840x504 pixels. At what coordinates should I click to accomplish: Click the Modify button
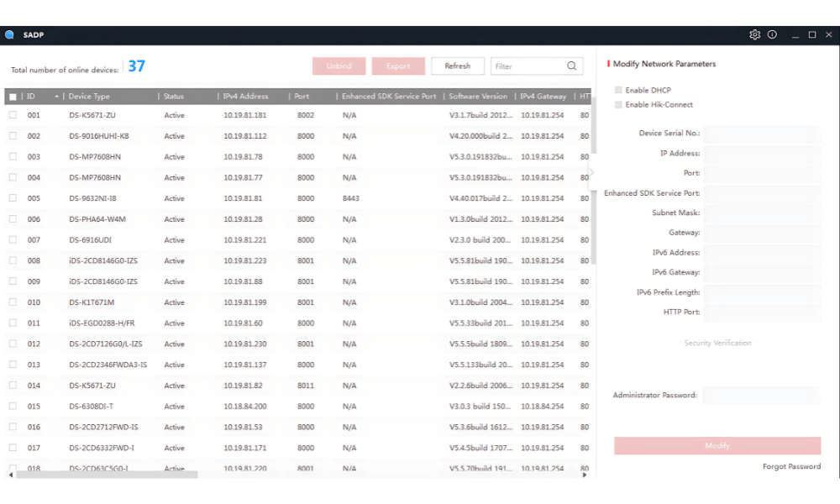pos(717,445)
